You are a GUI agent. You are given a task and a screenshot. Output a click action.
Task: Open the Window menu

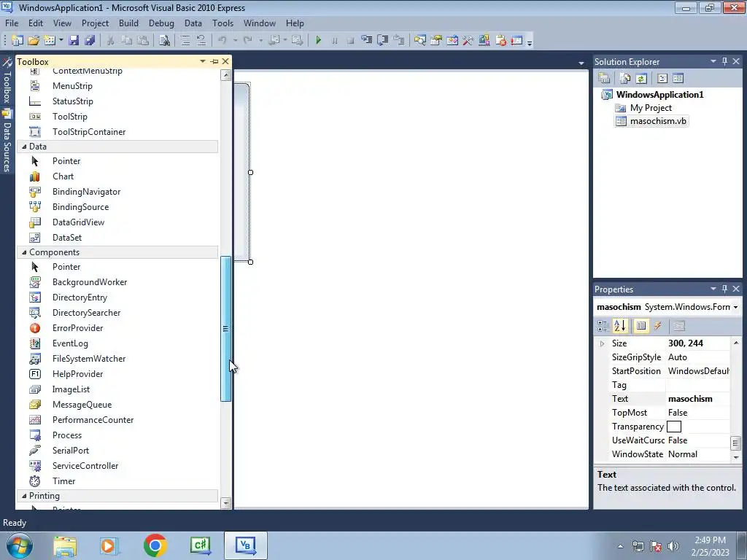click(x=259, y=23)
